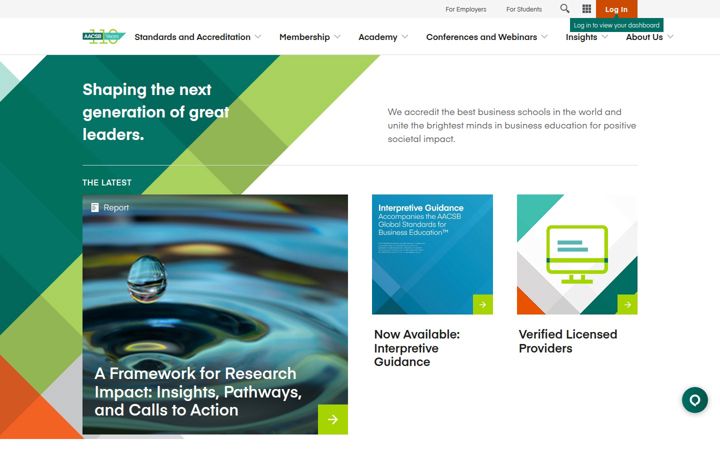Expand the About Us chevron
The image size is (720, 450).
point(670,37)
